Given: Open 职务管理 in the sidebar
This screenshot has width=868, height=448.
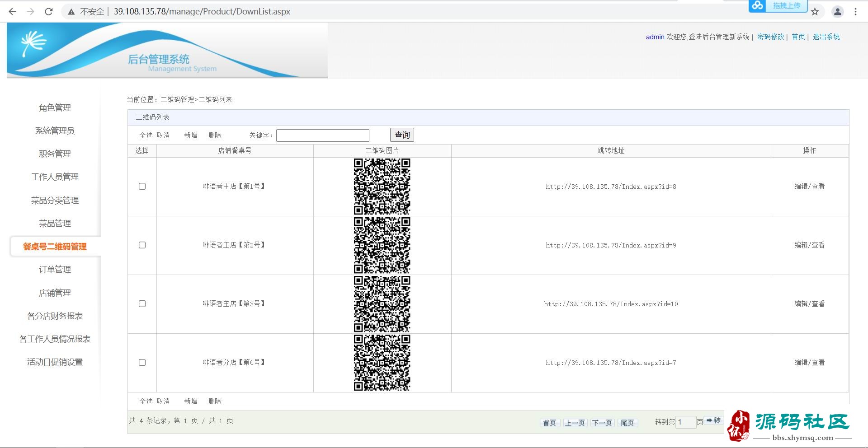Looking at the screenshot, I should [55, 154].
